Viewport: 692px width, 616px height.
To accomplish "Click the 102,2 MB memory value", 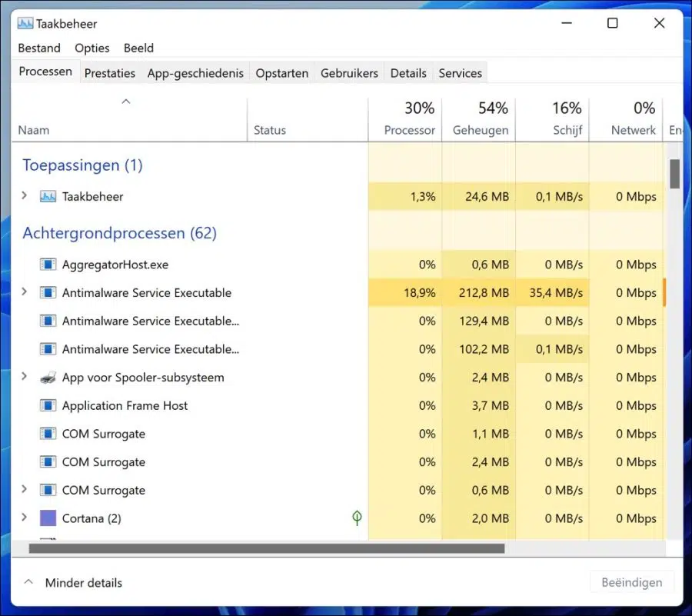I will (484, 349).
